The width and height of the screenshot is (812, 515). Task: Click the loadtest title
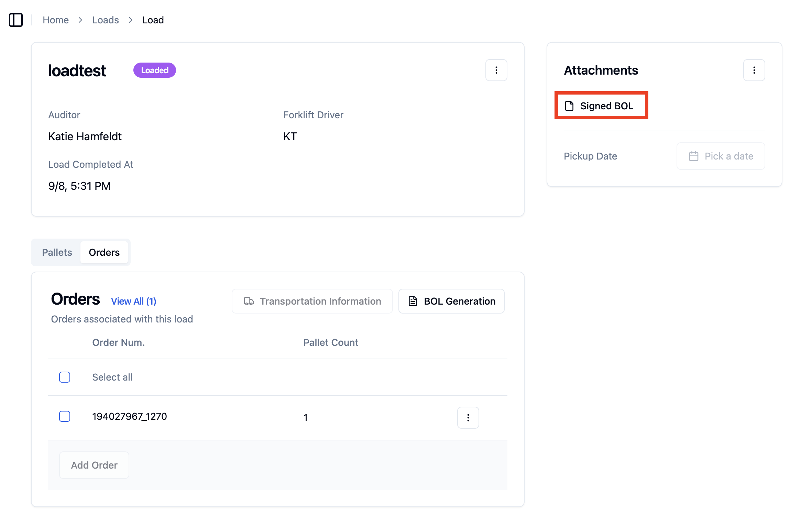77,70
